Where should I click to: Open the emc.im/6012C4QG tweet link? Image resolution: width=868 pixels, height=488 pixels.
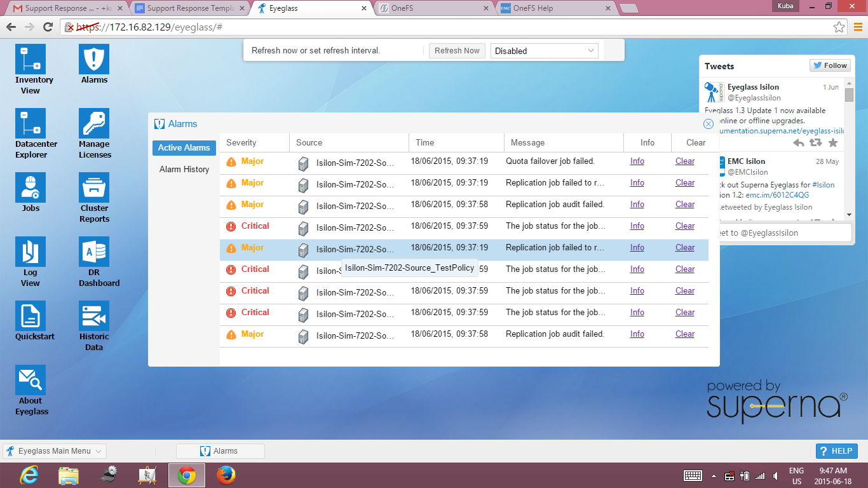(778, 195)
